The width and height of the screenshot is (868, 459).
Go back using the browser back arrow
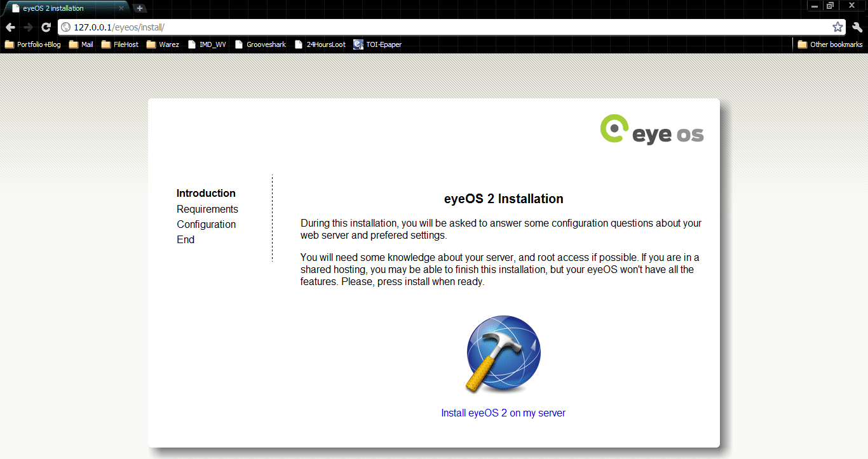pyautogui.click(x=10, y=27)
